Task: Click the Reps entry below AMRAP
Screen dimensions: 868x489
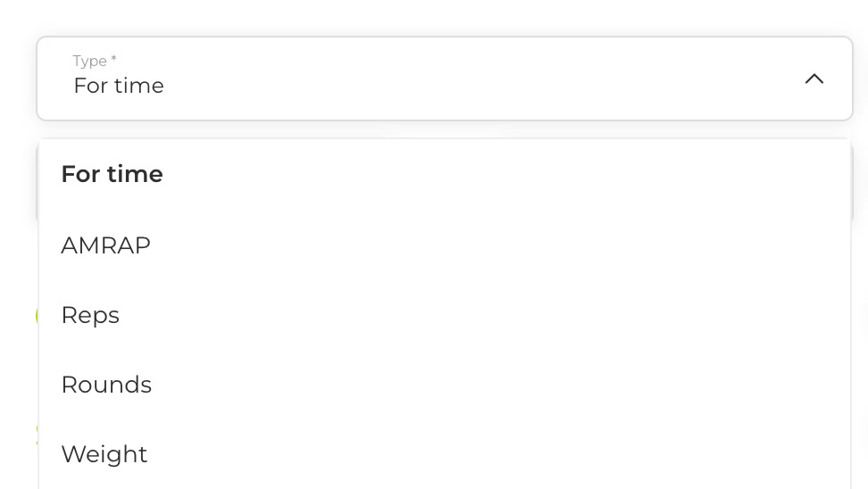Action: pyautogui.click(x=90, y=315)
